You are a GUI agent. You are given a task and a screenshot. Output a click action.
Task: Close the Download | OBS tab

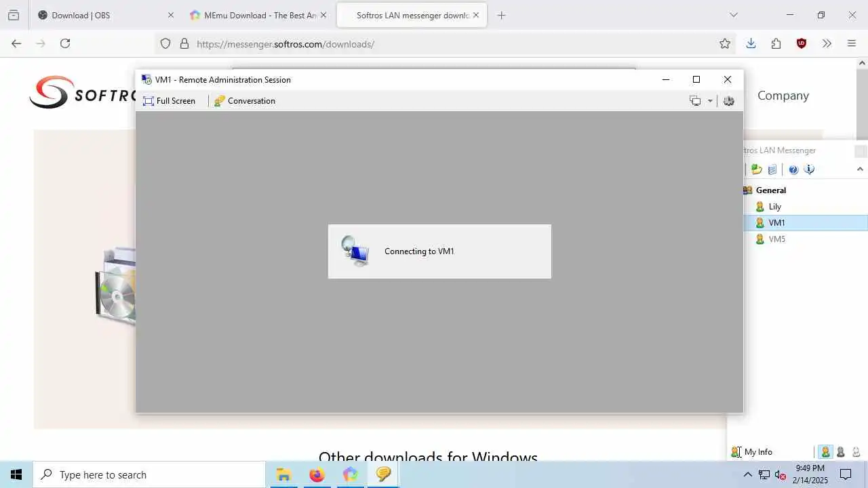(171, 15)
